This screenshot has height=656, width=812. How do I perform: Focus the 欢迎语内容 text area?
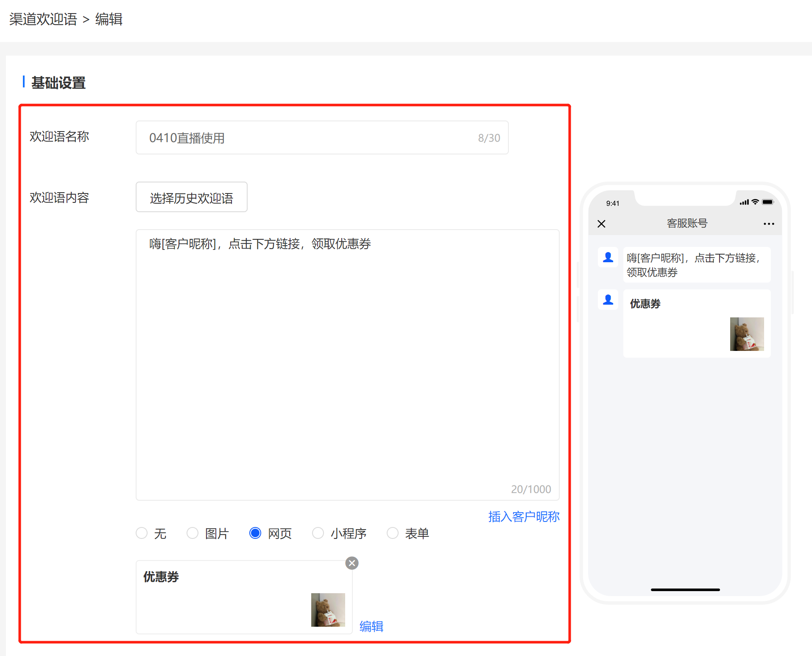tap(348, 365)
